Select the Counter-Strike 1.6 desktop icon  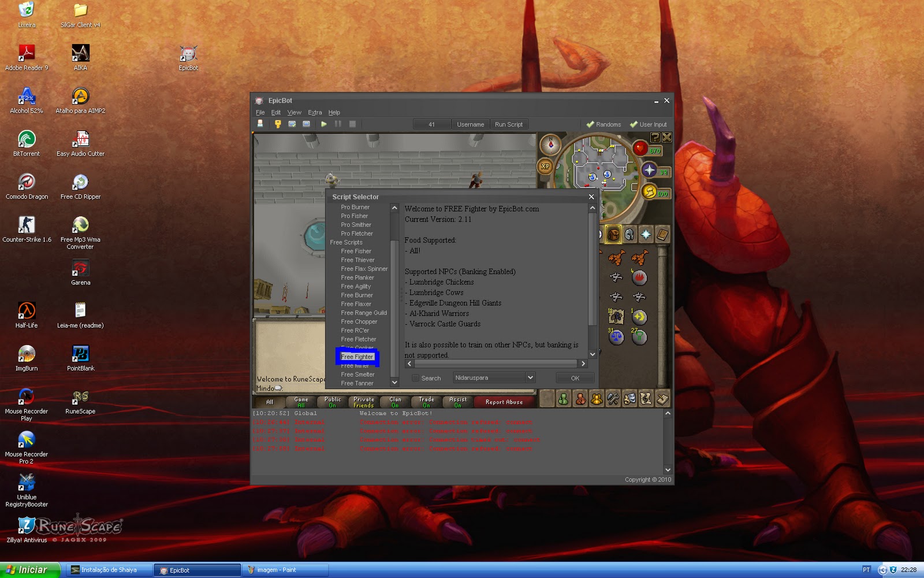tap(27, 229)
